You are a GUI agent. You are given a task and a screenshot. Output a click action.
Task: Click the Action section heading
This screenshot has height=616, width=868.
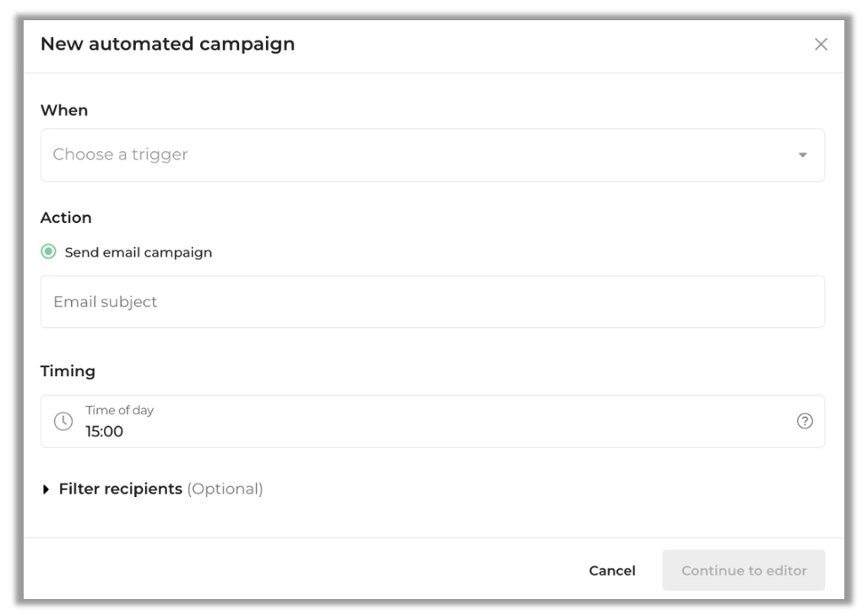[x=66, y=218]
